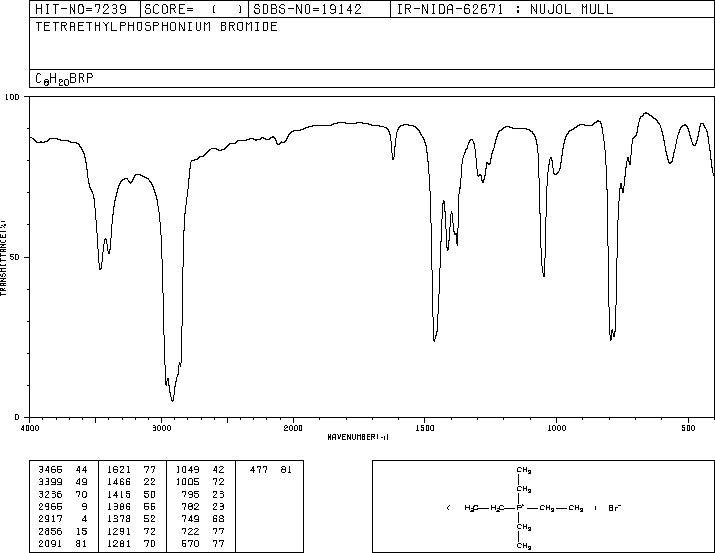Click the C8H20BRP molecular formula
The image size is (715, 553).
click(64, 79)
